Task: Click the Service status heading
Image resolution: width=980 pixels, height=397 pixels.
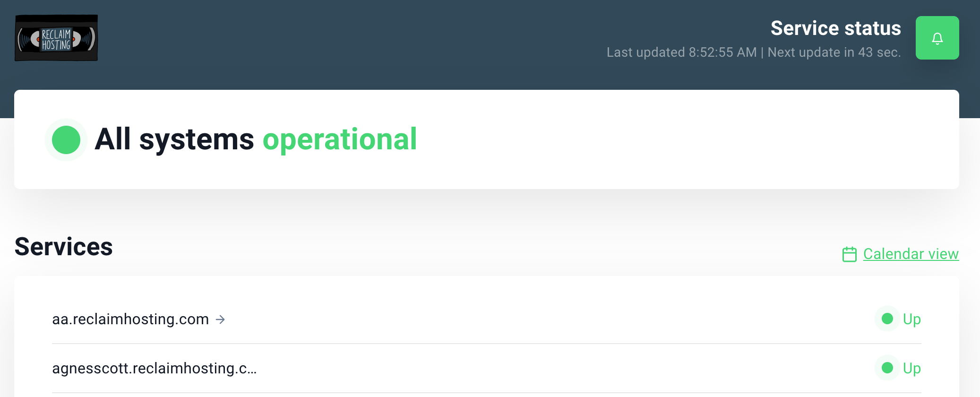Action: click(x=835, y=28)
